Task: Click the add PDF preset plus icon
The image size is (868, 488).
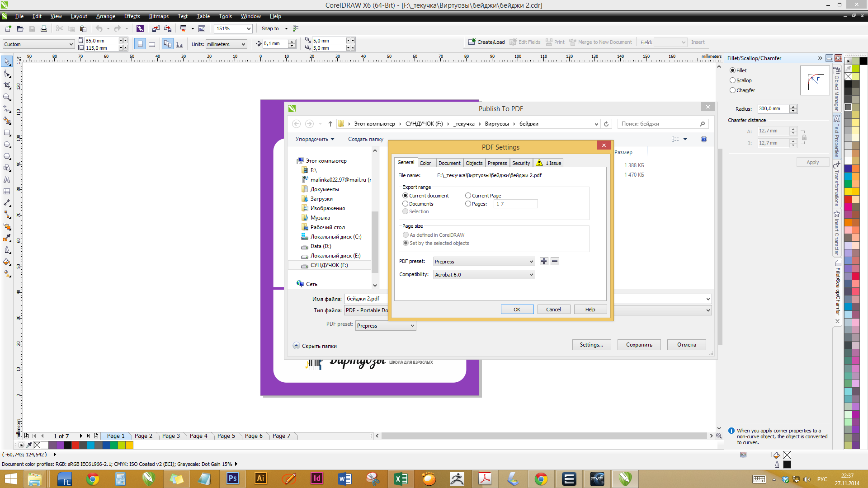Action: tap(544, 261)
